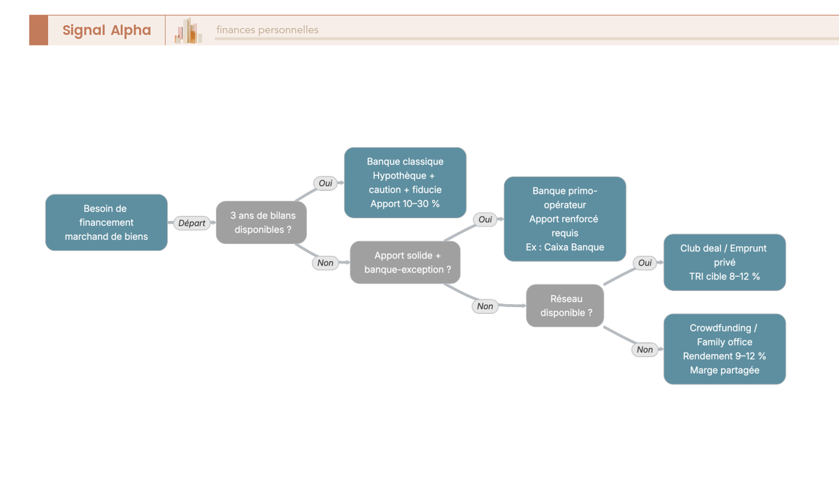Select the Réseau disponible decision node
This screenshot has width=839, height=504.
[566, 305]
